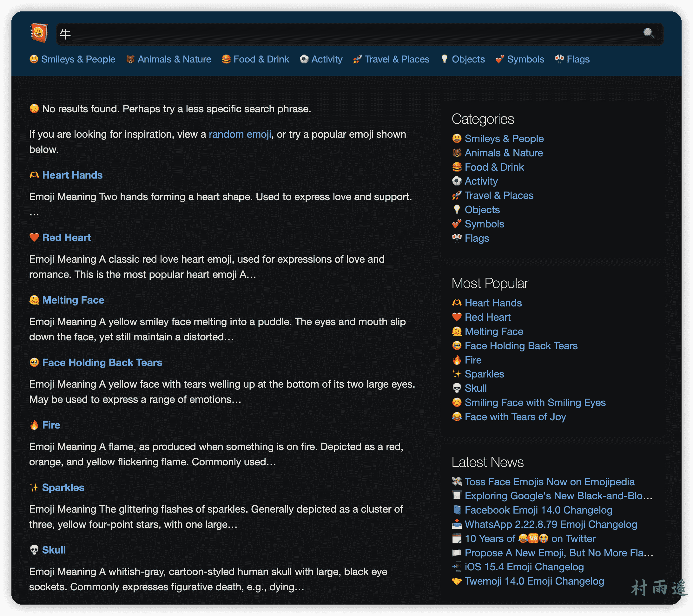Click the random emoji link
The height and width of the screenshot is (616, 693).
coord(240,134)
